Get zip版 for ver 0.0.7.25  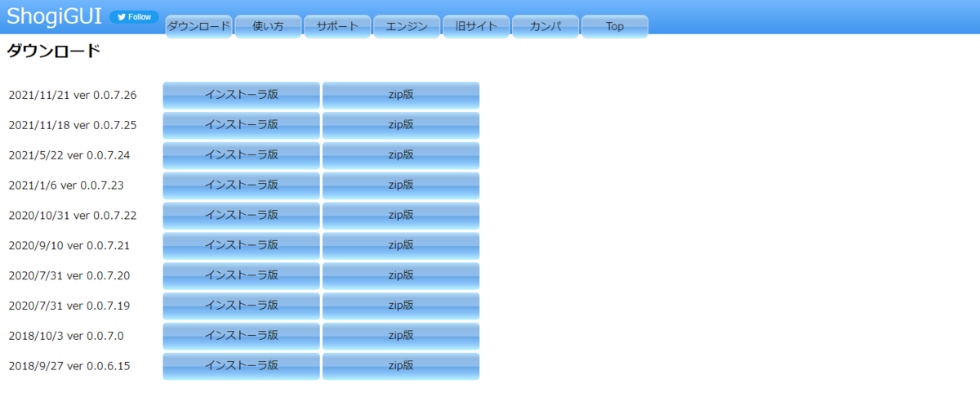401,125
